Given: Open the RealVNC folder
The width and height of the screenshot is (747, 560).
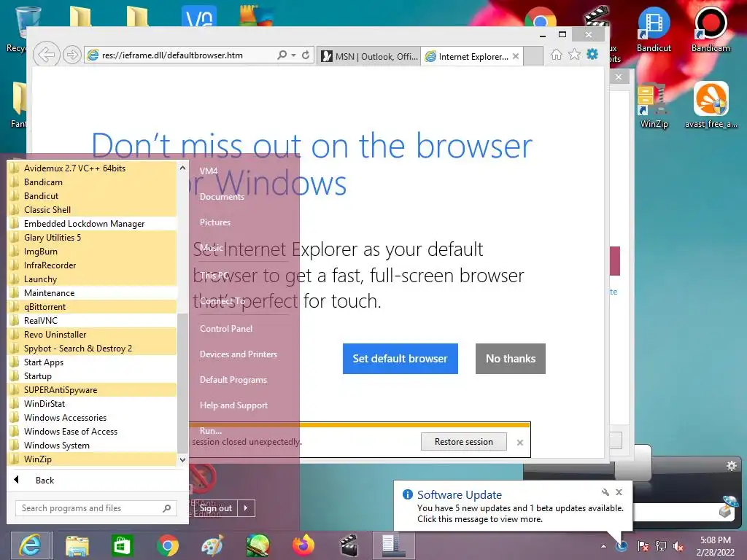Looking at the screenshot, I should click(92, 321).
